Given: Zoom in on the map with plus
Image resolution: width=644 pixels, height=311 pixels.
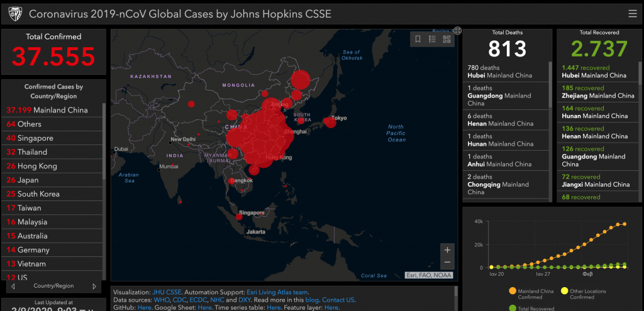Looking at the screenshot, I should 447,249.
